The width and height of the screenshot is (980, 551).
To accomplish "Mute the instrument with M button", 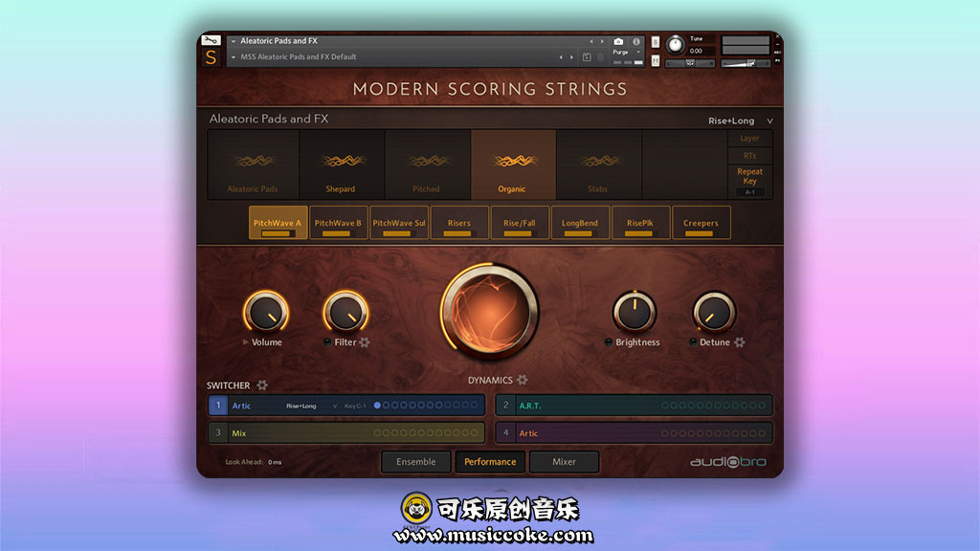I will [x=655, y=60].
